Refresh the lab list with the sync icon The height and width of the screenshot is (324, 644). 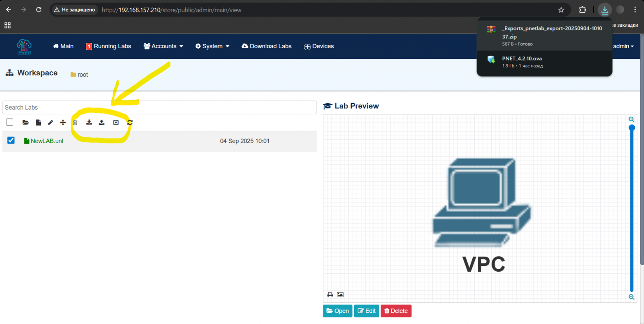pos(130,122)
